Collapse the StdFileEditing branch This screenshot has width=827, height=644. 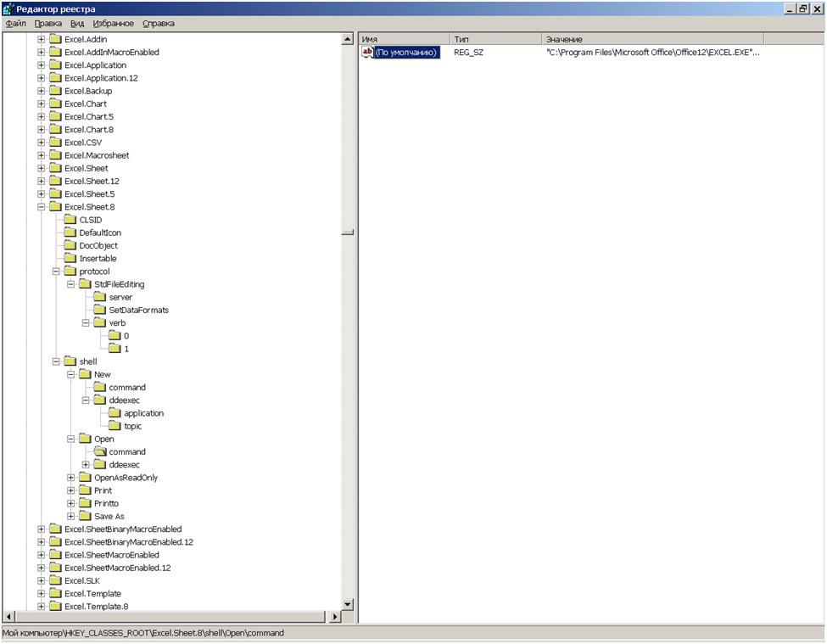coord(71,284)
